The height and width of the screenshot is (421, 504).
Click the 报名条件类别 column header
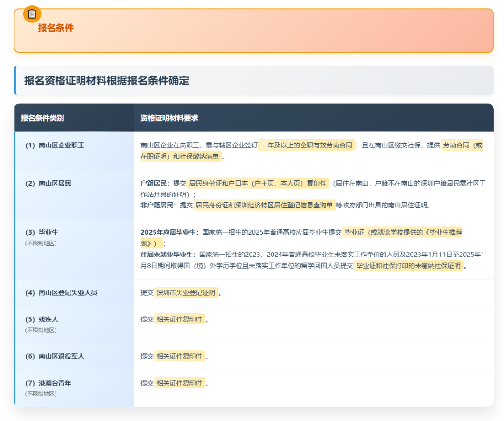click(x=42, y=118)
